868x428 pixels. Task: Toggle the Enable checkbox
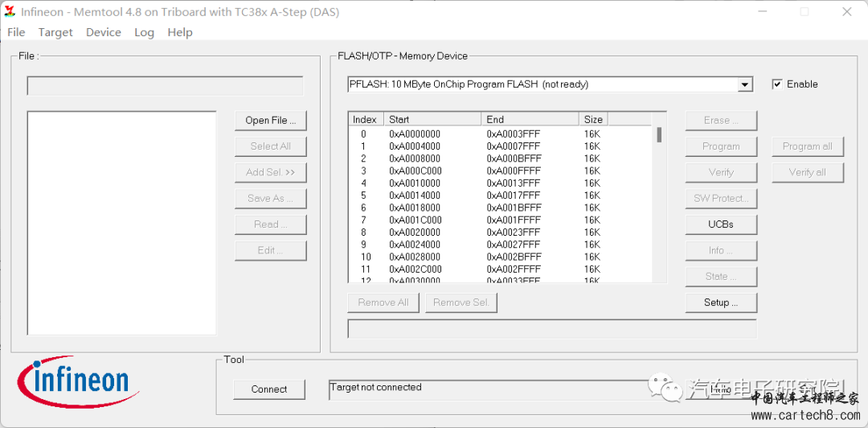coord(777,84)
